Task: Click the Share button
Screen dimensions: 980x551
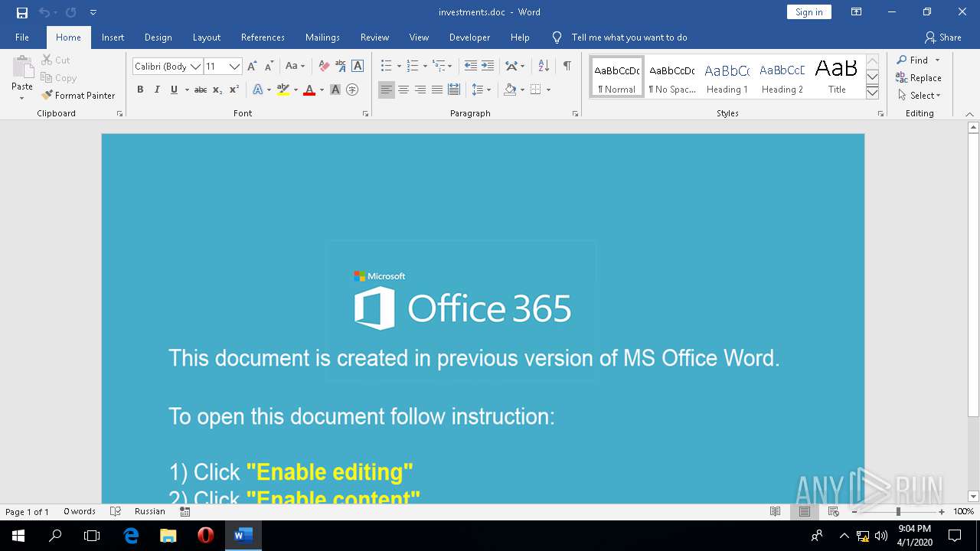Action: coord(943,37)
